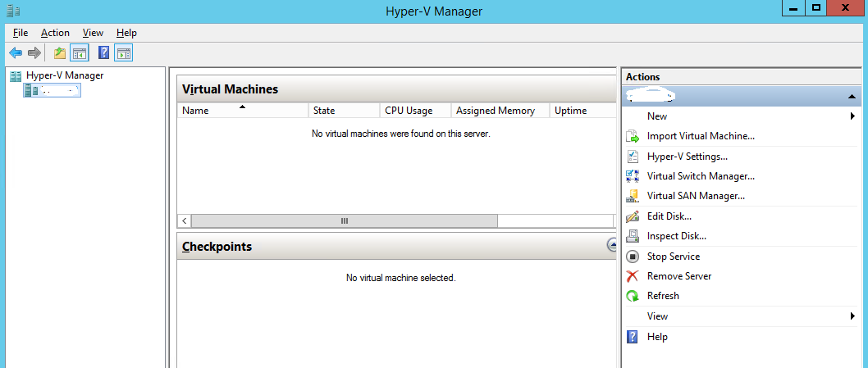Click the blue Help toolbar icon
The height and width of the screenshot is (368, 868).
coord(103,52)
